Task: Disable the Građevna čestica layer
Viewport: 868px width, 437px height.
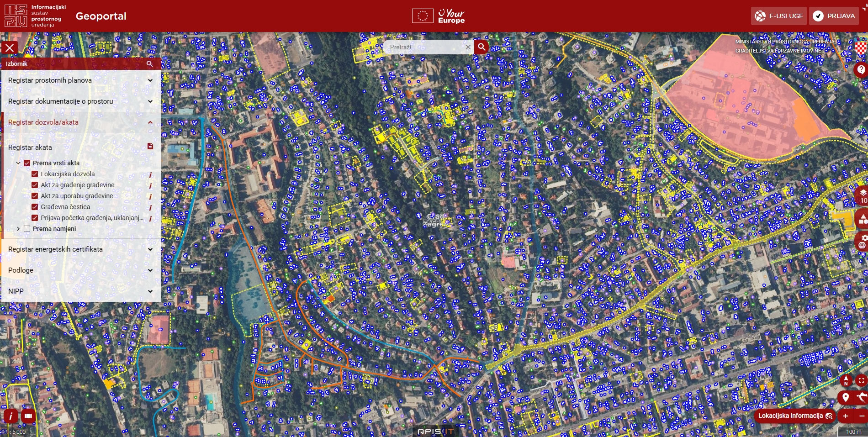Action: (x=35, y=207)
